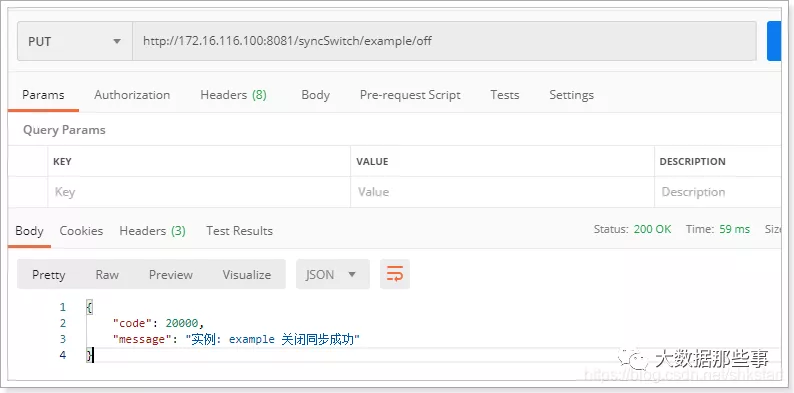794x393 pixels.
Task: Click the Key query param field
Action: point(199,192)
